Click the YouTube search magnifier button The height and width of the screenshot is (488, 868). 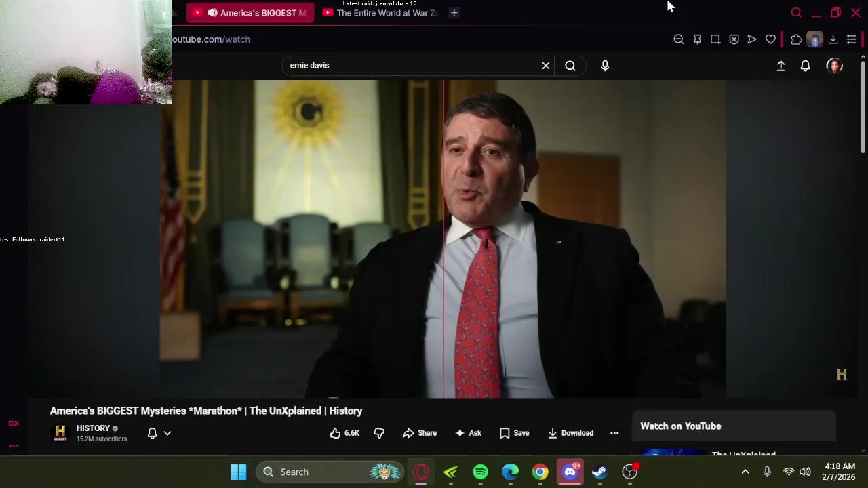pyautogui.click(x=570, y=66)
